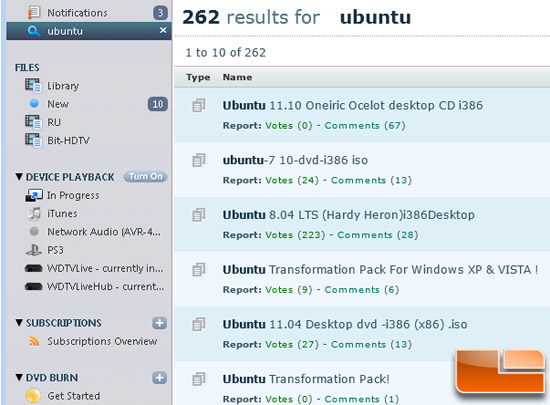
Task: Add a new subscription with plus button
Action: tap(160, 323)
